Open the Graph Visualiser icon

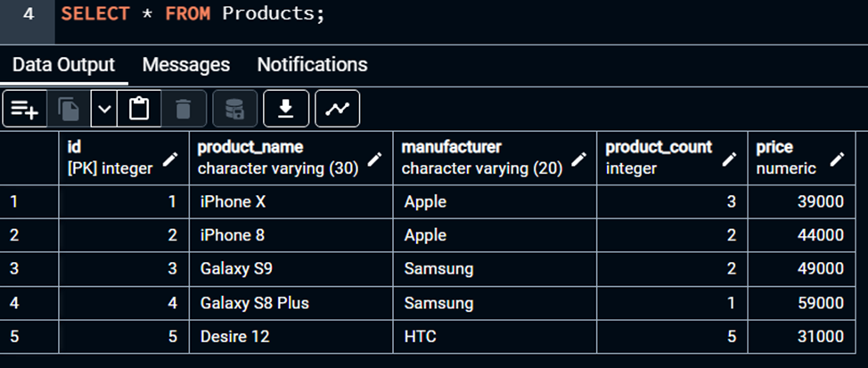click(337, 109)
